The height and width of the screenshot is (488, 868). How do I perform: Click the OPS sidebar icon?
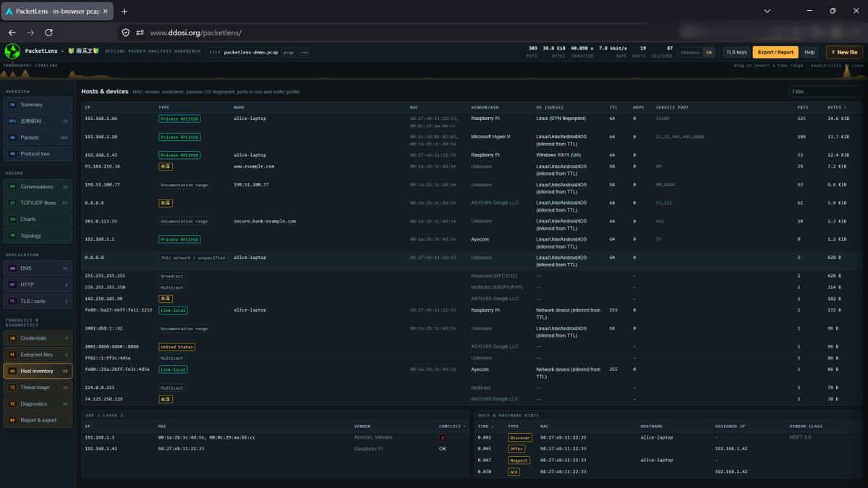[12, 121]
